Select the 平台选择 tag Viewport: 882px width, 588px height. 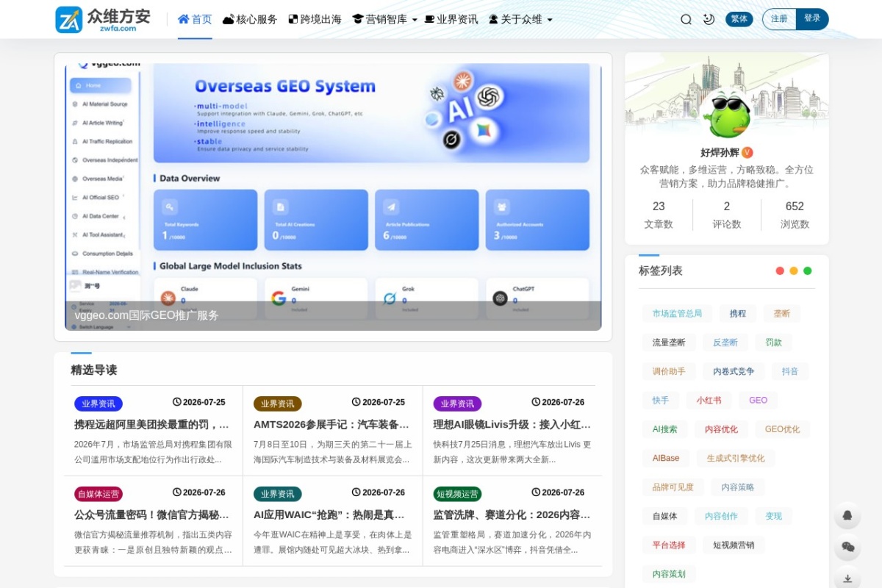click(669, 545)
